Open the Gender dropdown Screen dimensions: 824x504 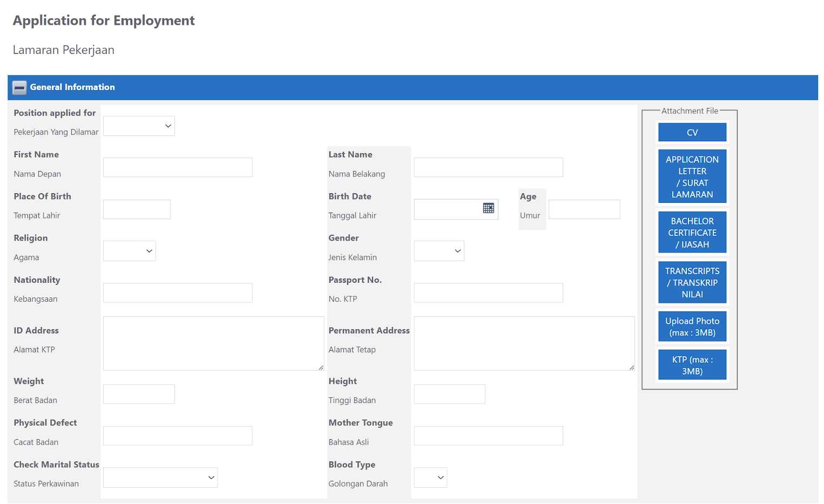(x=439, y=251)
